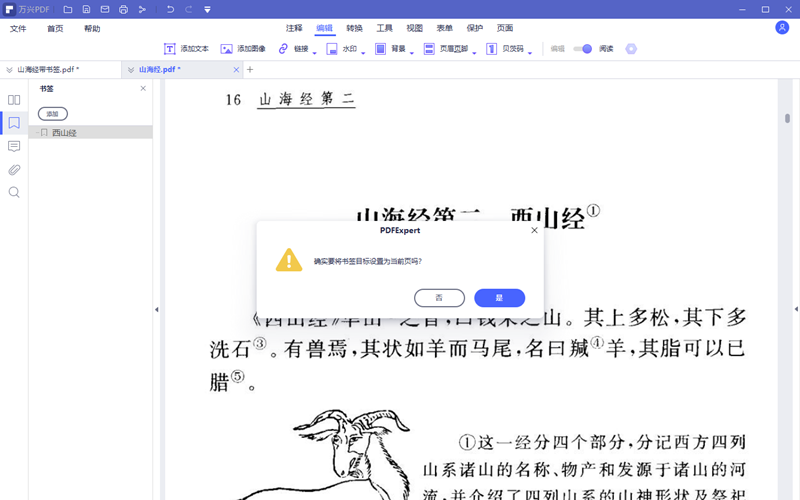Toggle the edit/read (编辑/阅读) mode switch
This screenshot has height=500, width=800.
tap(582, 49)
